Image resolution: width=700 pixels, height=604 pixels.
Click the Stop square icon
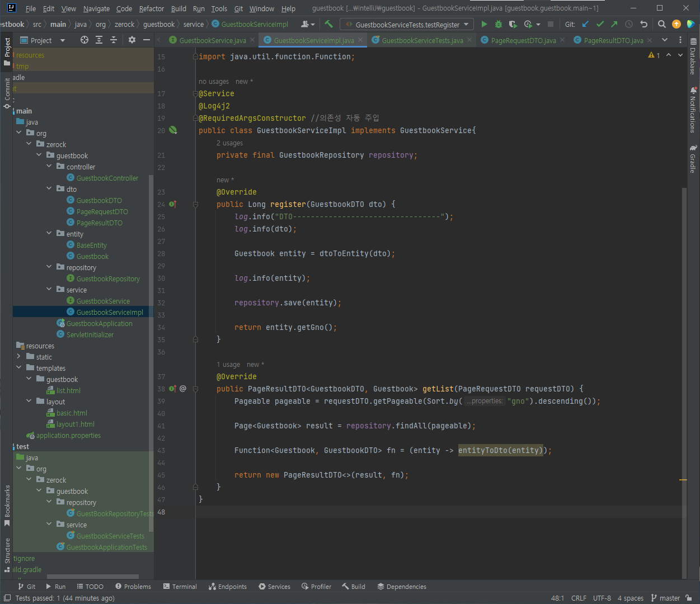551,24
